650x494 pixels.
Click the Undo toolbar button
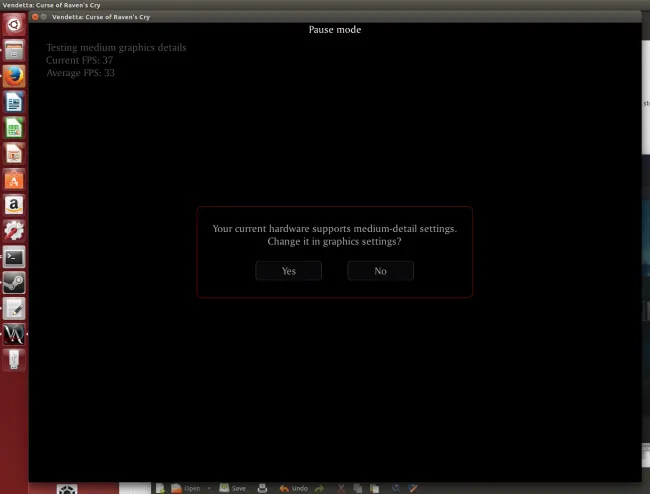[293, 488]
